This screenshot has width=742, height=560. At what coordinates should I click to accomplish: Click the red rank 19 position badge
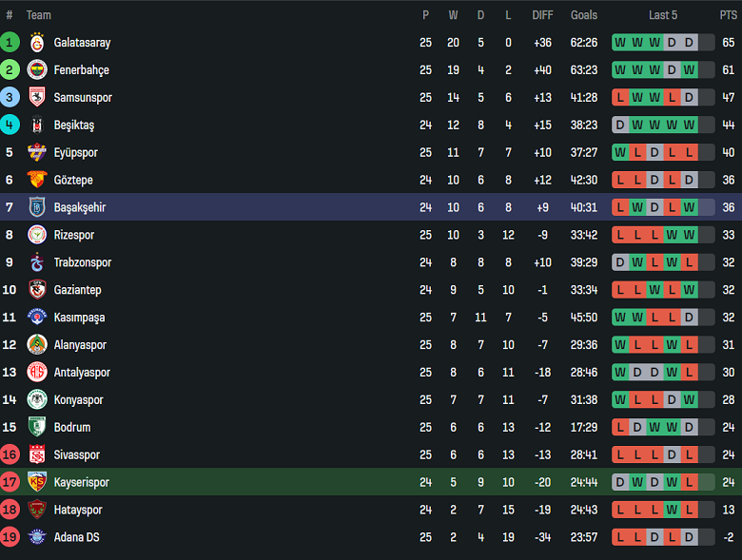(10, 537)
